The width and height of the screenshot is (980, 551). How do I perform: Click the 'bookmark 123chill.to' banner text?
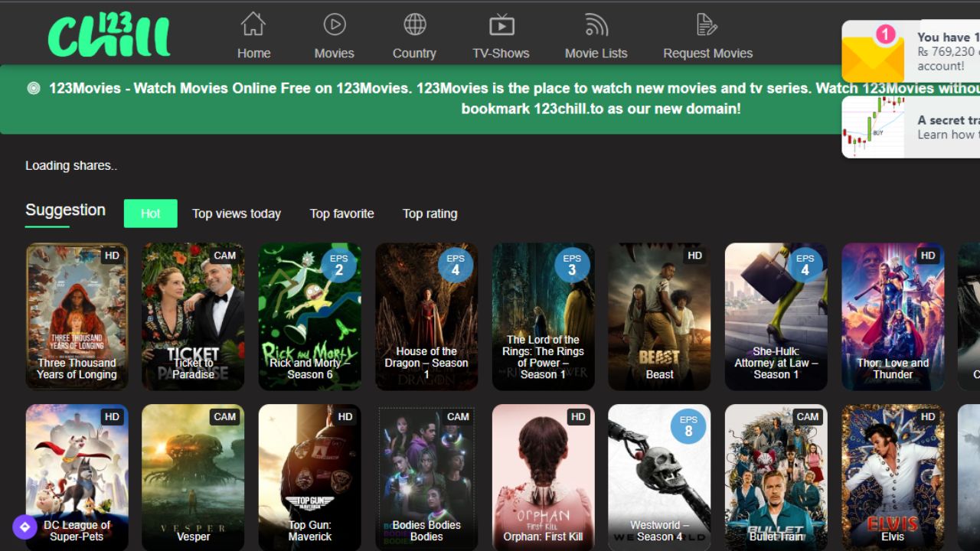coord(601,109)
